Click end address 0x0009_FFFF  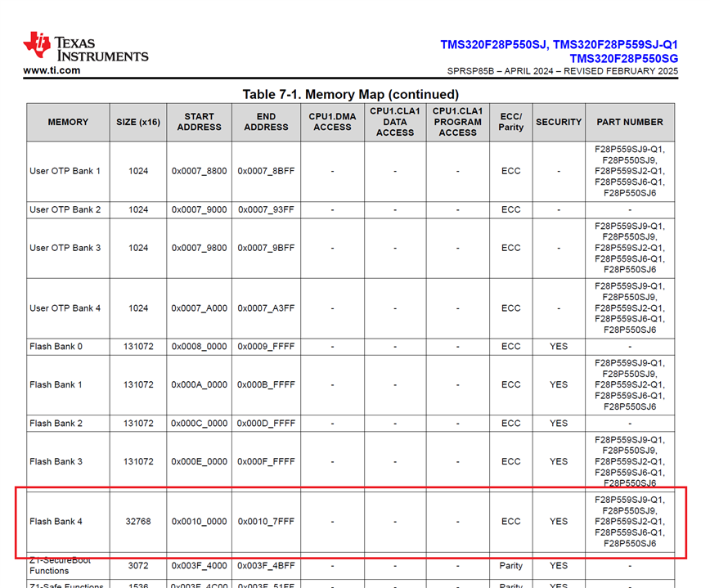click(267, 346)
